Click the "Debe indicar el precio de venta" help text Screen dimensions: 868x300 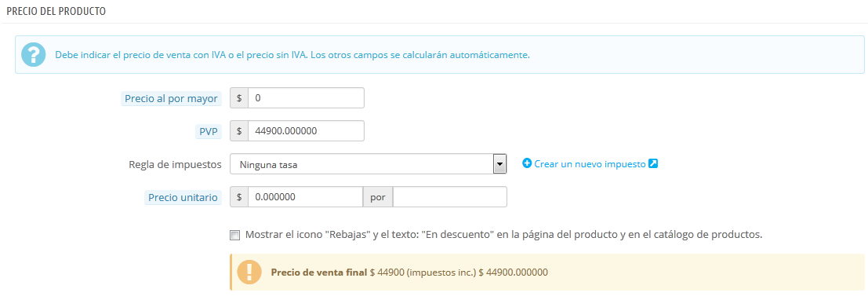point(292,56)
